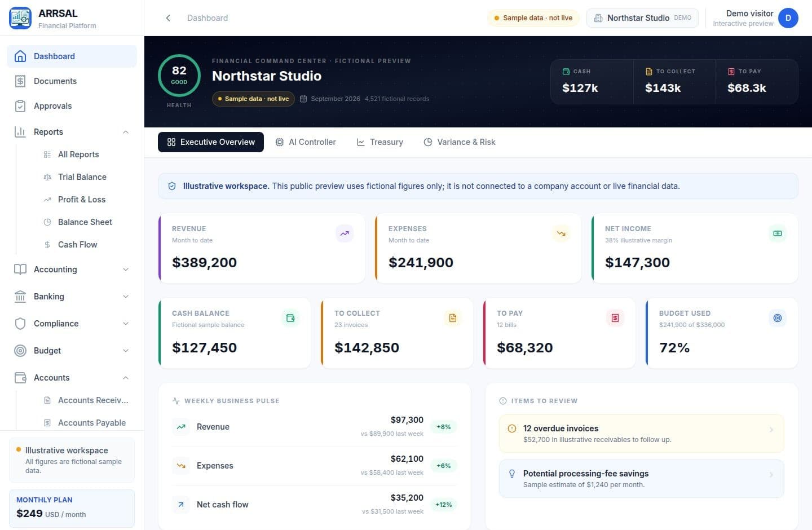This screenshot has width=812, height=530.
Task: Click the Demo visitor name label
Action: coord(749,14)
